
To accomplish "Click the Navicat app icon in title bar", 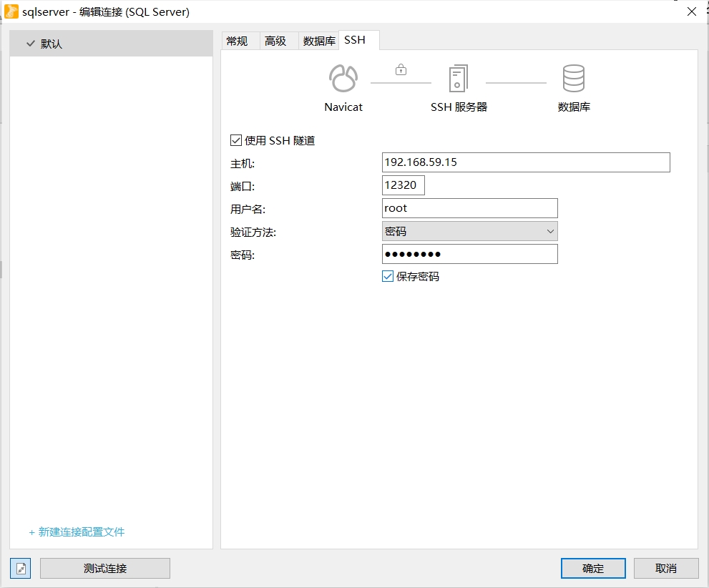I will coord(11,11).
